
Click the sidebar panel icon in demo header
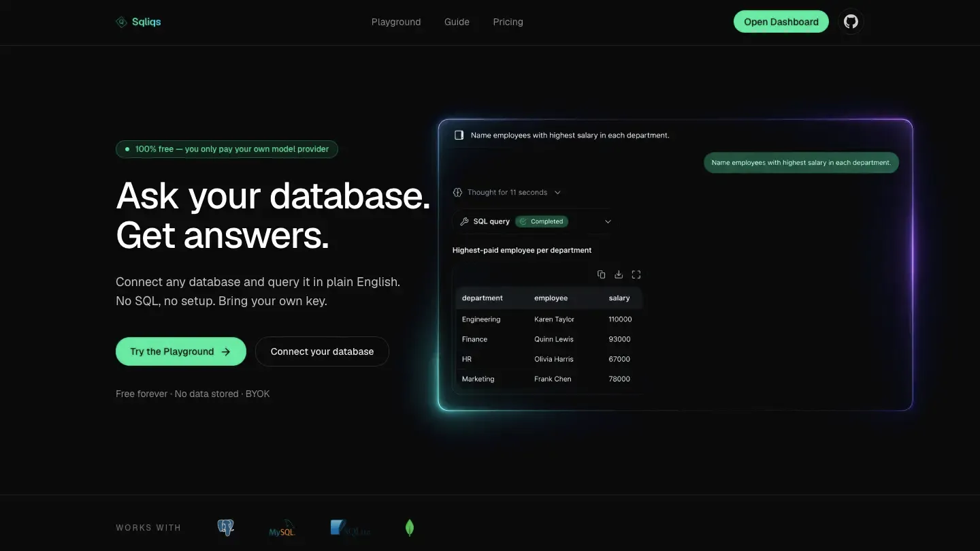point(459,135)
